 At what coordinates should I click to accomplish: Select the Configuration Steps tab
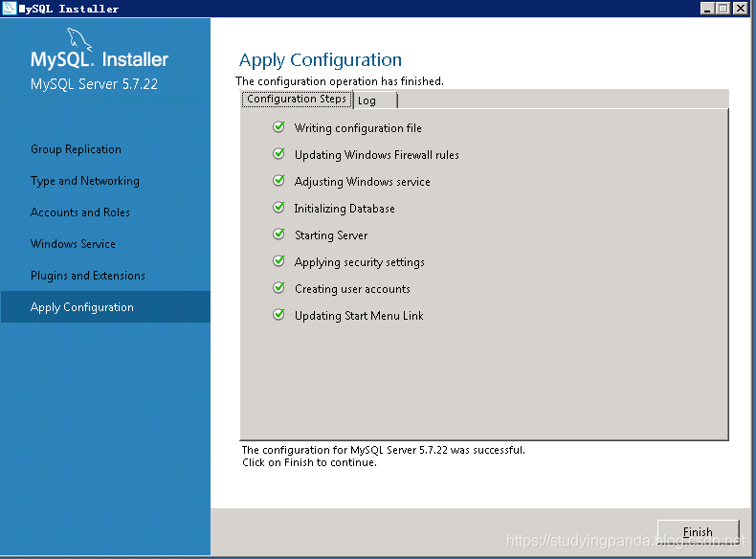tap(297, 99)
